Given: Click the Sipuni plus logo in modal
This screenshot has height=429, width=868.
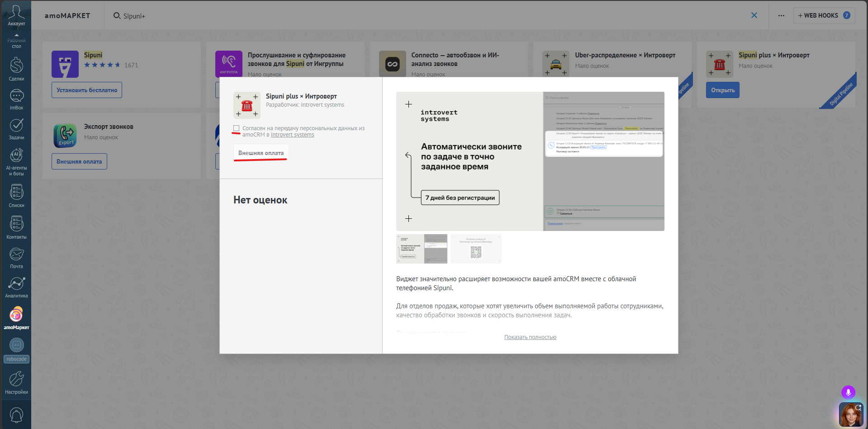Looking at the screenshot, I should click(x=247, y=105).
